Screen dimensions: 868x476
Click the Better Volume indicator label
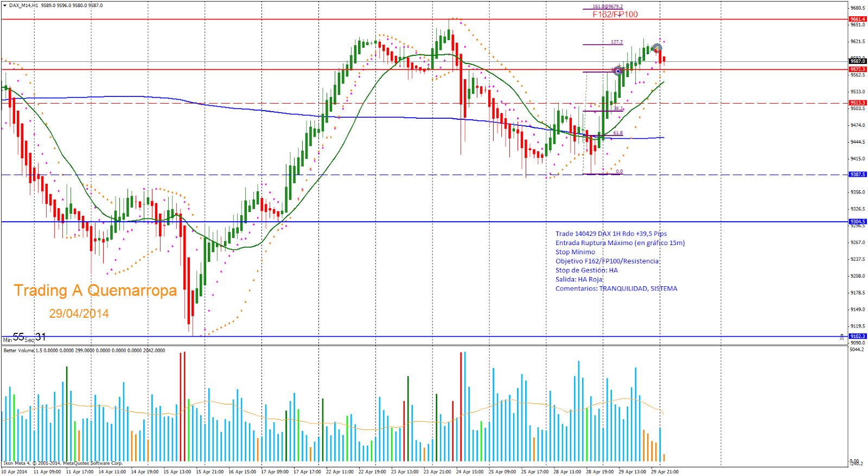tap(19, 351)
